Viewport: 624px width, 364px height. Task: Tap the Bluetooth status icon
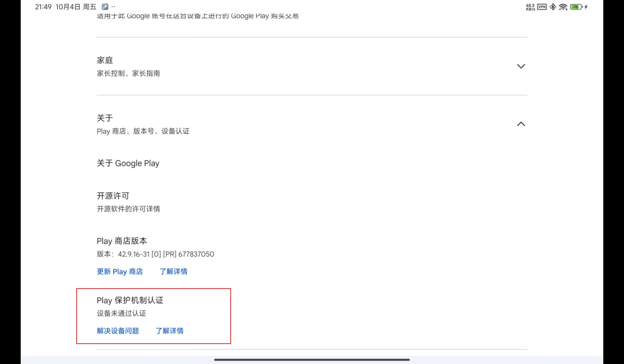[x=553, y=7]
